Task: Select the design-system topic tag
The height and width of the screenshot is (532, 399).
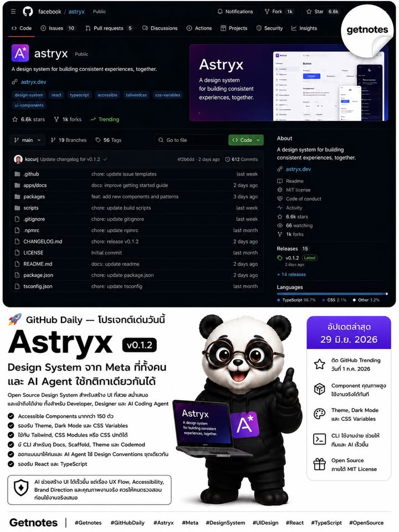Action: 29,95
